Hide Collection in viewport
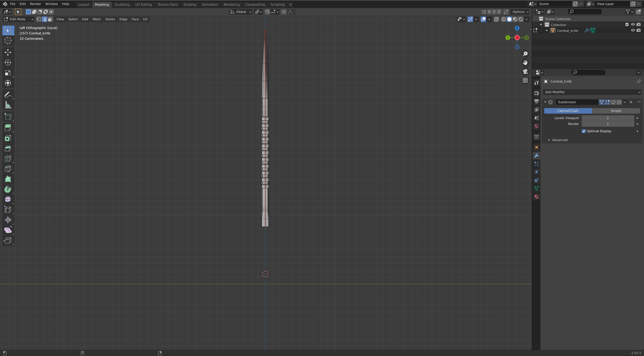Viewport: 644px width, 356px height. tap(633, 25)
